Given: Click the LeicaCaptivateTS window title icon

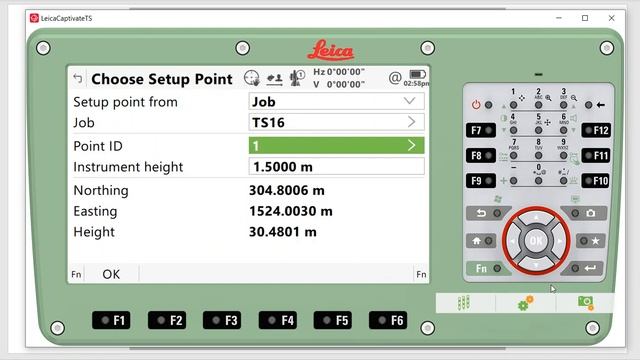Looking at the screenshot, I should tap(34, 18).
